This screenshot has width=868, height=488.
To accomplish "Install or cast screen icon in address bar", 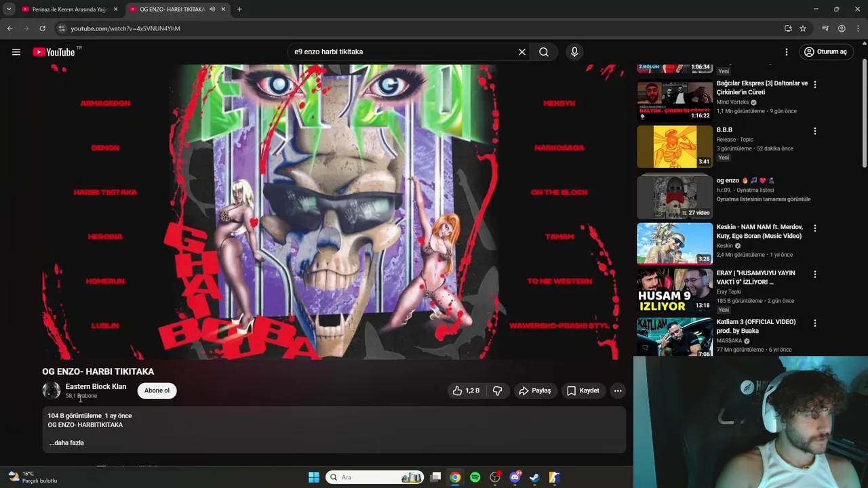I will [x=788, y=28].
